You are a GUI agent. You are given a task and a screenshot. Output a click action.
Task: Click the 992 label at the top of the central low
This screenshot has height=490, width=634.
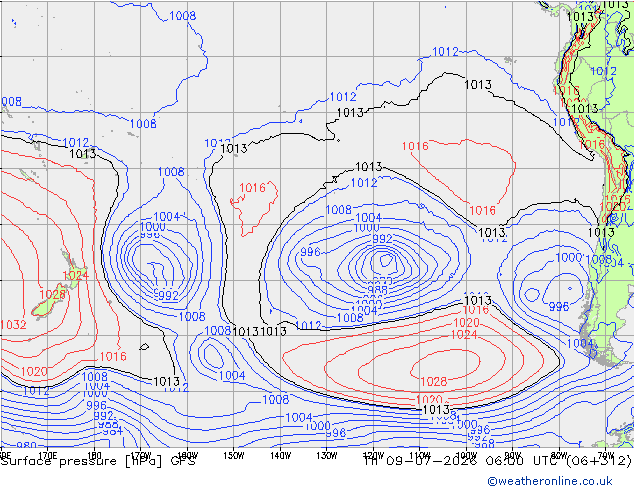coord(382,239)
